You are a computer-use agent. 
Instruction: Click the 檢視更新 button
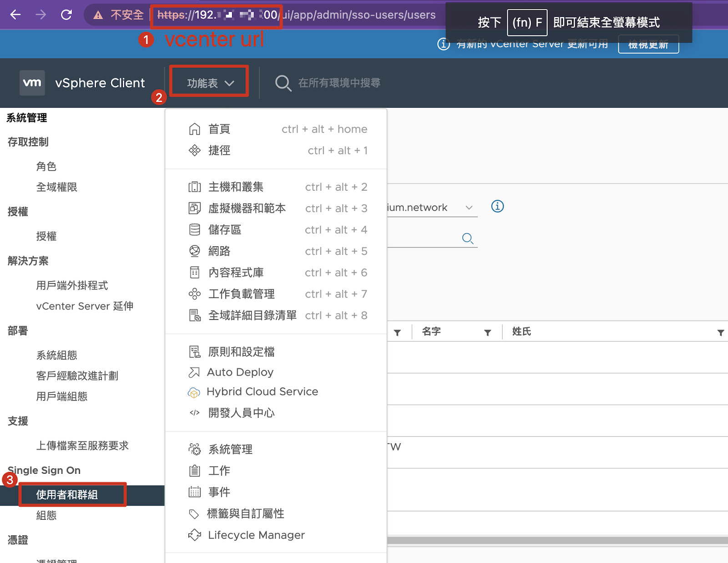(648, 45)
